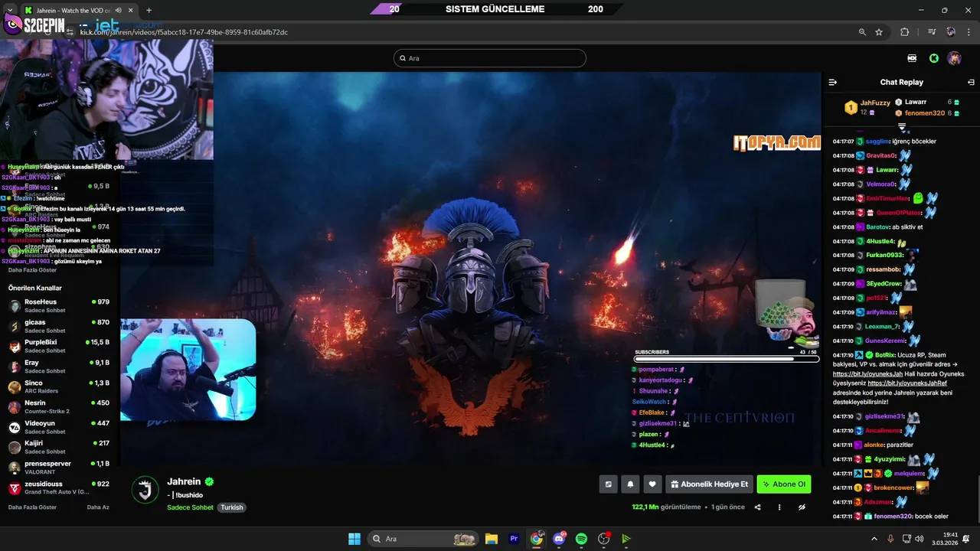This screenshot has height=551, width=980.
Task: Click the melquiem username in chat
Action: (x=909, y=474)
